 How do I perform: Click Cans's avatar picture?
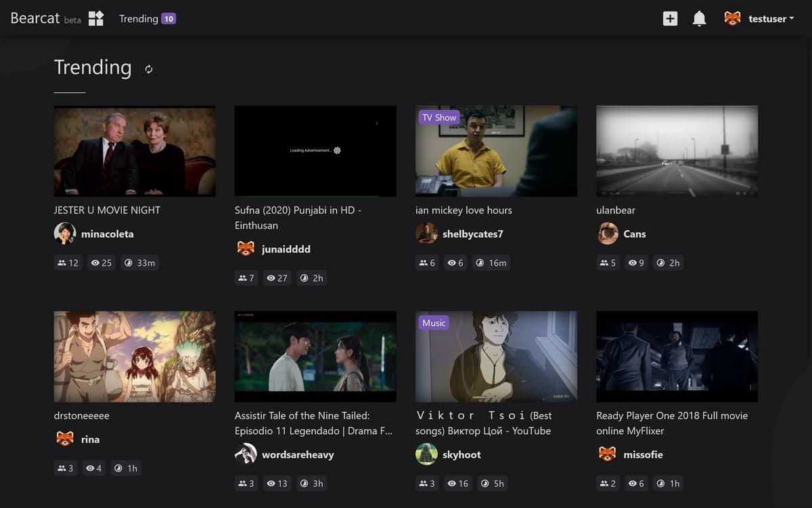pos(607,234)
